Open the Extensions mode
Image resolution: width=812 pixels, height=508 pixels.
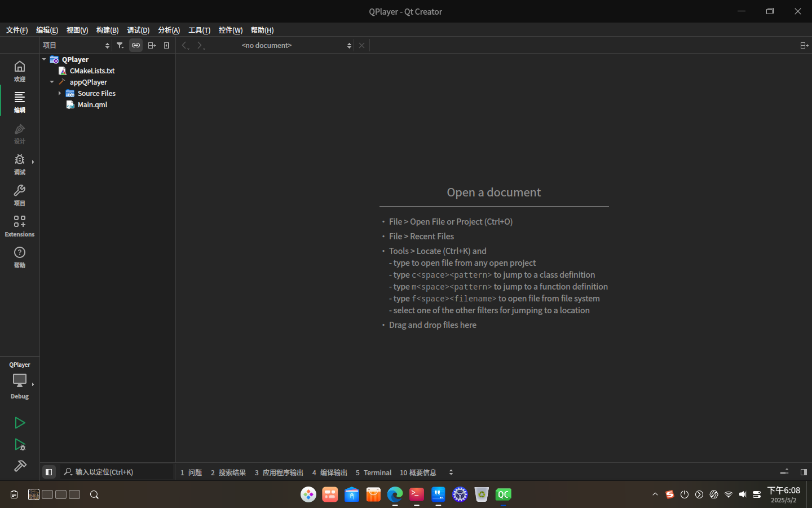pos(20,226)
